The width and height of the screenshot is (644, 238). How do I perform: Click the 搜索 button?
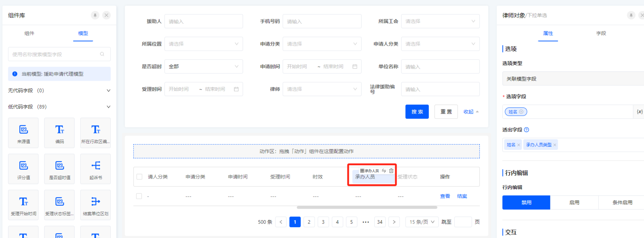click(x=417, y=112)
